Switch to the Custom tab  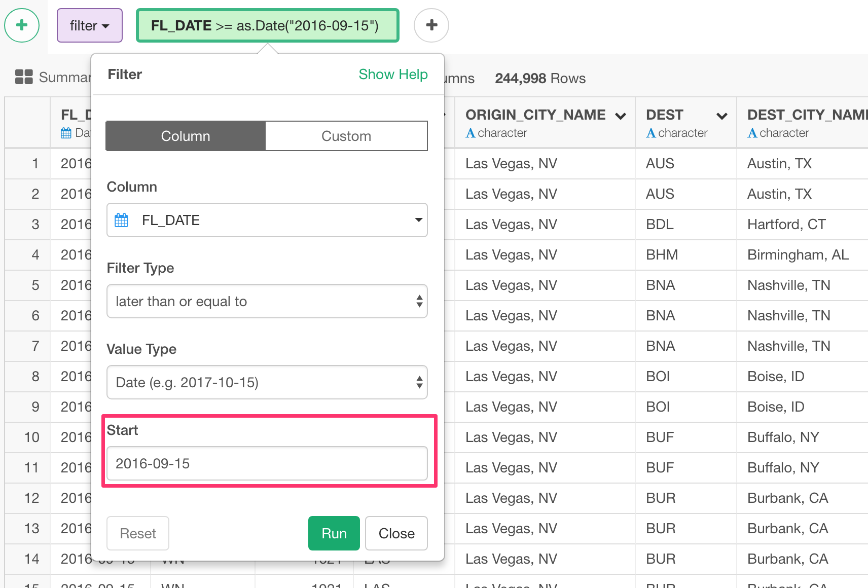tap(346, 136)
